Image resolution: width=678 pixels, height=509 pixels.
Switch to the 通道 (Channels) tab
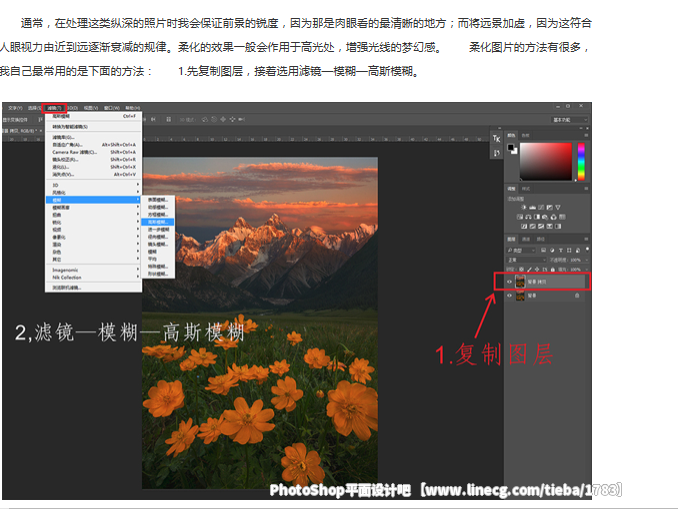(526, 239)
